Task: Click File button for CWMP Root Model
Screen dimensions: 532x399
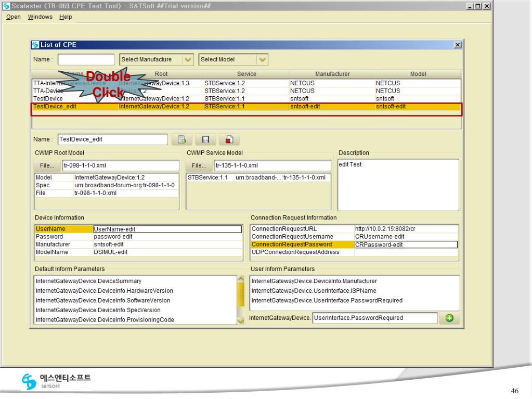Action: (x=47, y=165)
